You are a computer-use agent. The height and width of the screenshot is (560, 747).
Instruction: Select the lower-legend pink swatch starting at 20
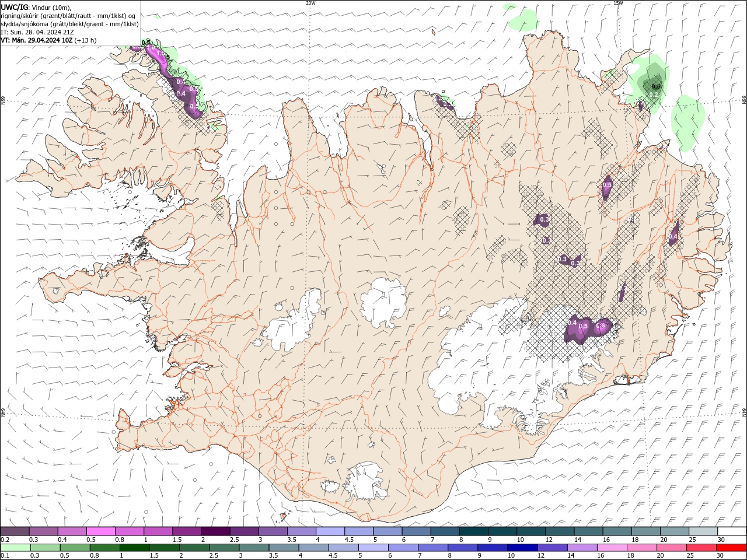pyautogui.click(x=672, y=548)
